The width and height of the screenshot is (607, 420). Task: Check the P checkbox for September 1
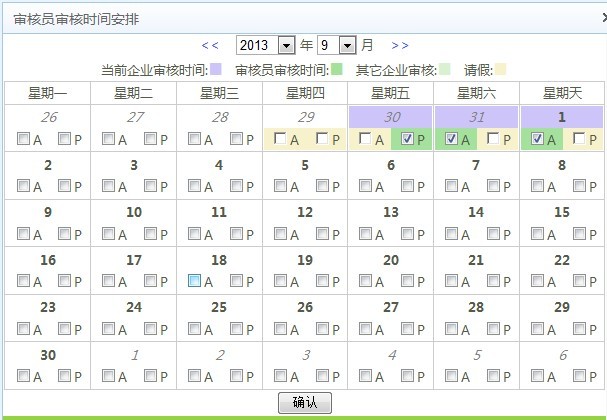[579, 138]
